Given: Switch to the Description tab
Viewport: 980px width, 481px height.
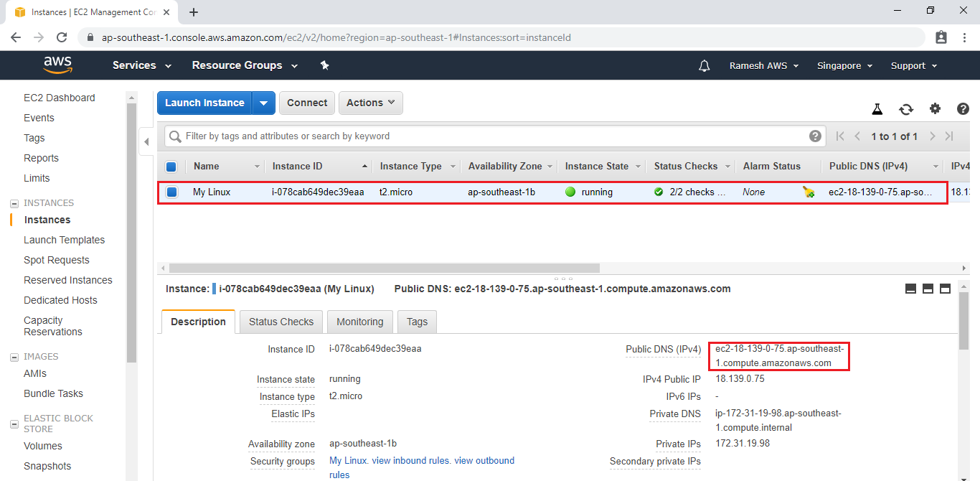Looking at the screenshot, I should click(198, 322).
